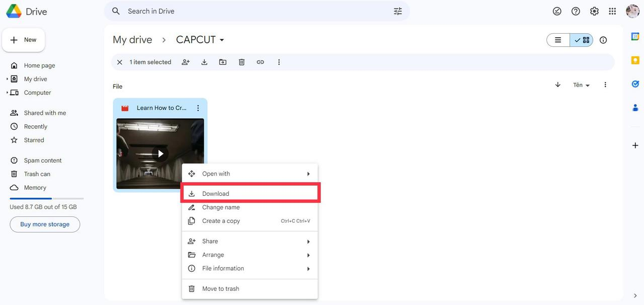Click Used 8.7 GB out of 15 GB text
This screenshot has height=305, width=644.
43,207
